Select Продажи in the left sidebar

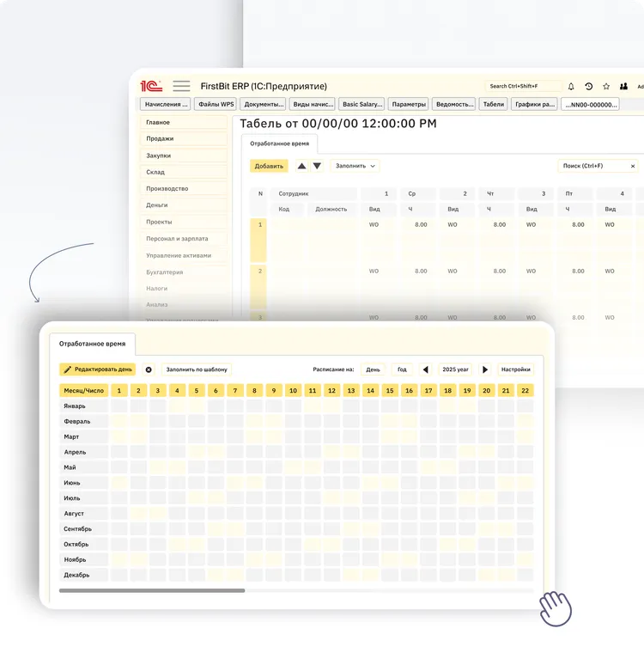point(184,139)
